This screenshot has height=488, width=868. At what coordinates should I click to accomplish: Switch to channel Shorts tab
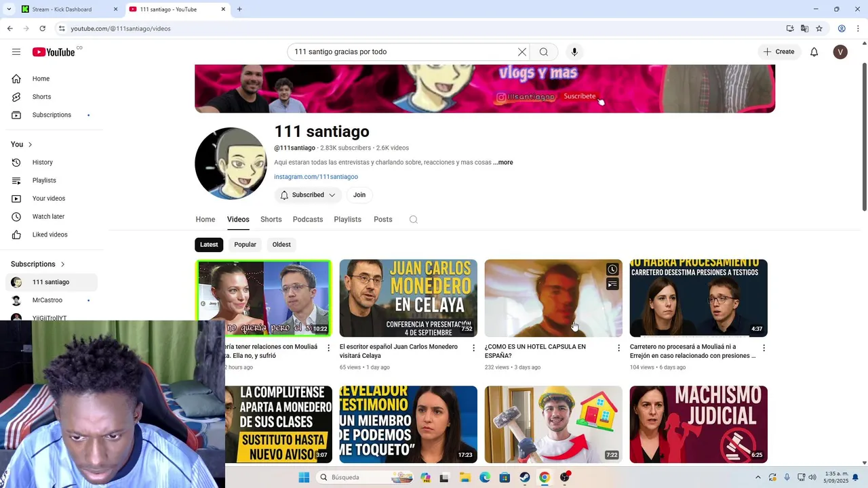coord(271,220)
